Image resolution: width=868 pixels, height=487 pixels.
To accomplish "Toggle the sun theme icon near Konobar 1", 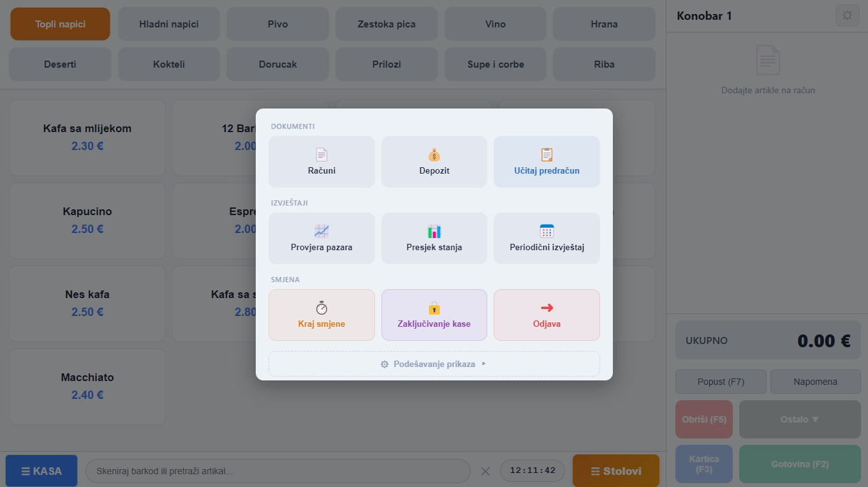I will 847,15.
